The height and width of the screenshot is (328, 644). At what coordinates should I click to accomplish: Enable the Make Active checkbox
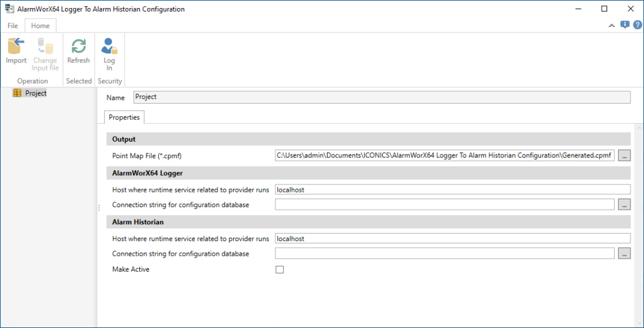[280, 269]
